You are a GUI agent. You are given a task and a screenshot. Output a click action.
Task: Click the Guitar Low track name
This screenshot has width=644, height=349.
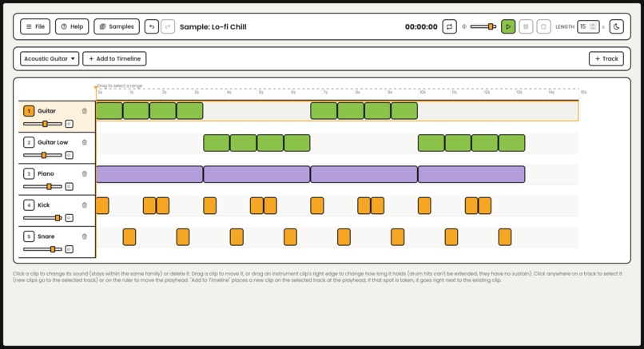[53, 142]
